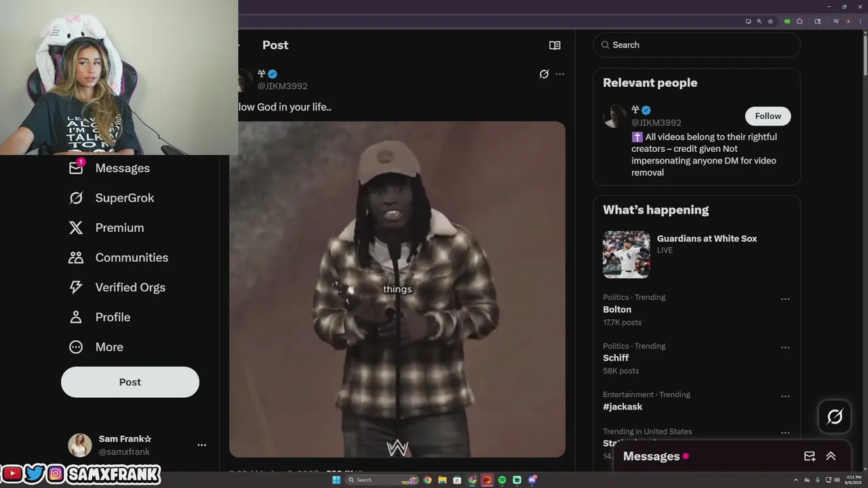Click the "Relevant people" heading
Image resolution: width=868 pixels, height=488 pixels.
pyautogui.click(x=650, y=83)
